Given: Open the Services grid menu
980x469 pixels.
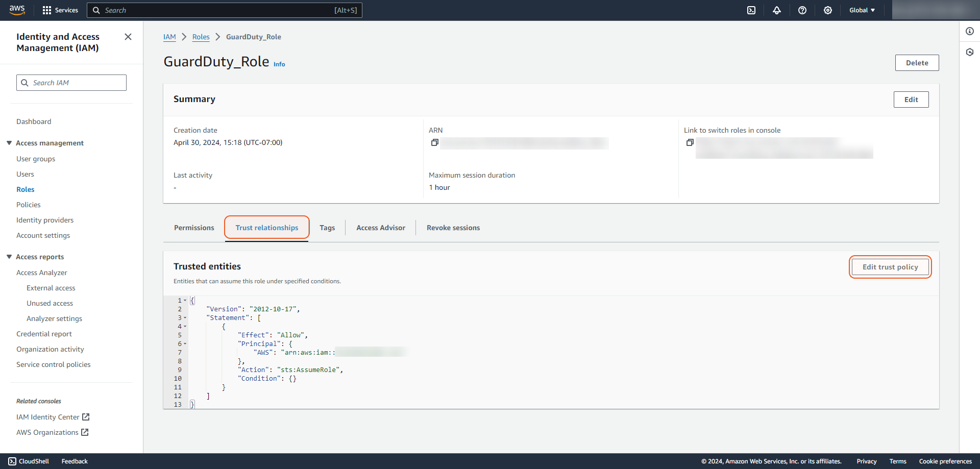Looking at the screenshot, I should [47, 10].
